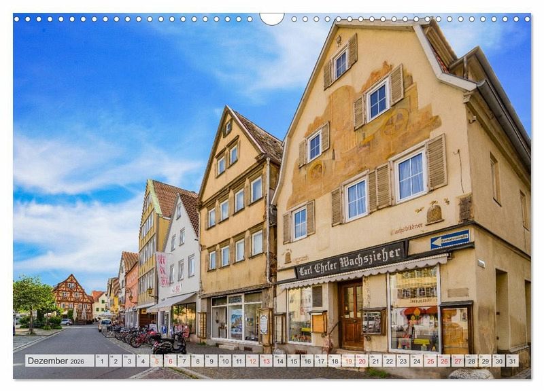Viewport: 544px width, 392px height.
Task: Select red day 26 in calendar strip
Action: click(444, 361)
